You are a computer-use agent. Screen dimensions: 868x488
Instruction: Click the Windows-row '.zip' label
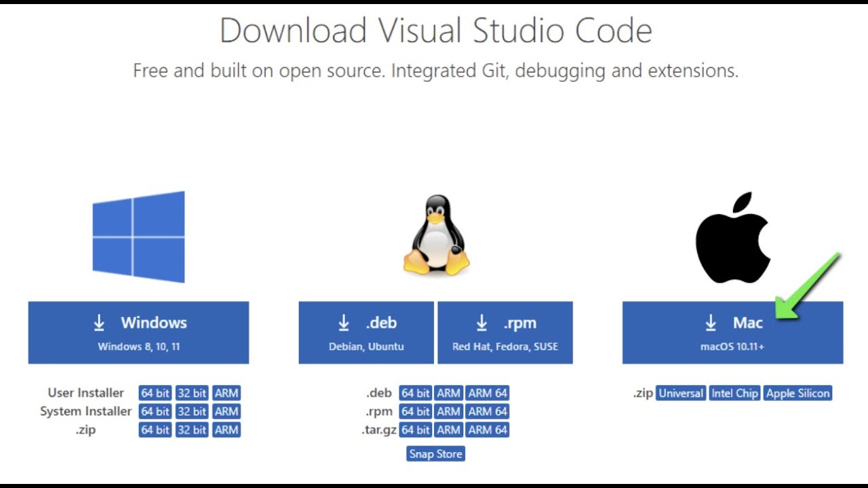pos(86,430)
